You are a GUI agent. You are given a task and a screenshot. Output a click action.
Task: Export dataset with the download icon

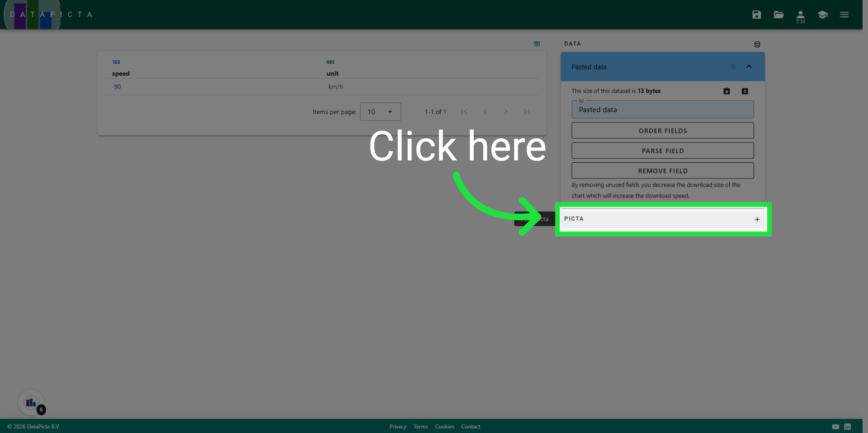pyautogui.click(x=745, y=91)
